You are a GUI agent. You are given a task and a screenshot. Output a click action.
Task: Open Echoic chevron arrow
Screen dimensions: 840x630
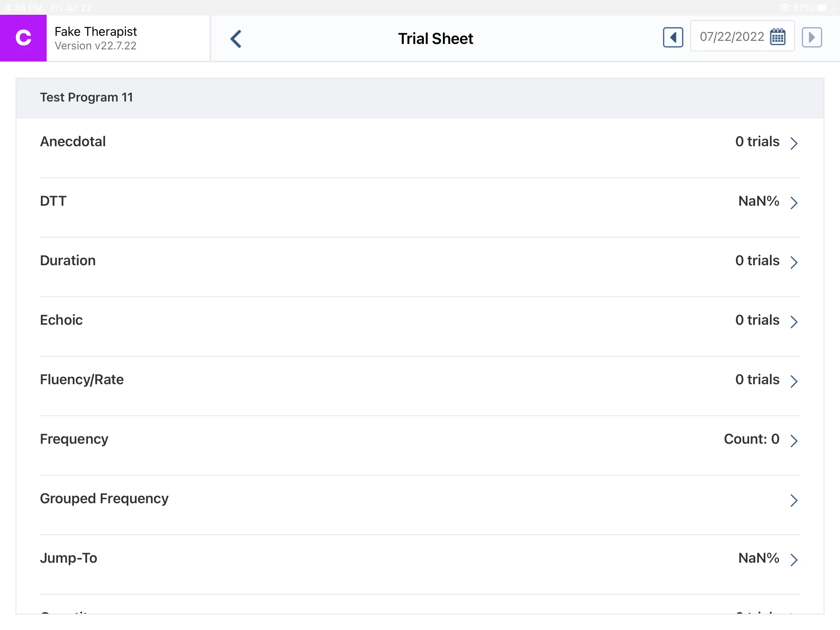[794, 321]
